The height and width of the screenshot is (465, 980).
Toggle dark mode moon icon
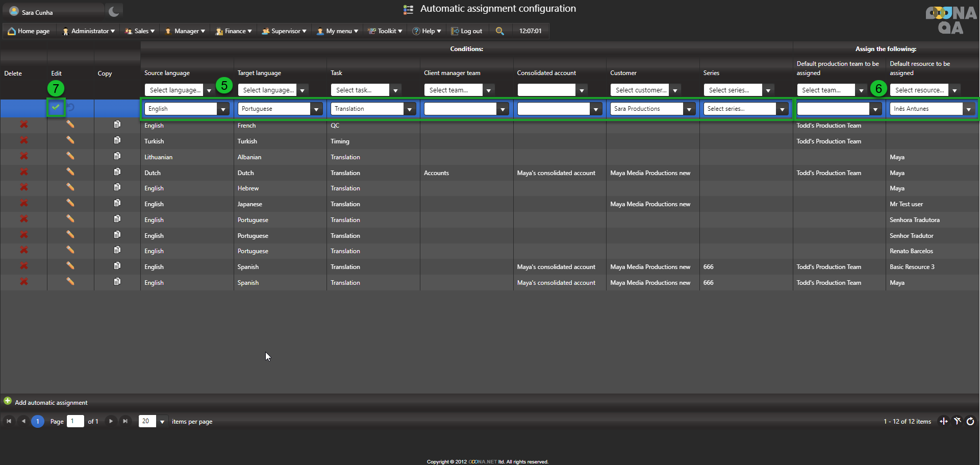(x=114, y=11)
